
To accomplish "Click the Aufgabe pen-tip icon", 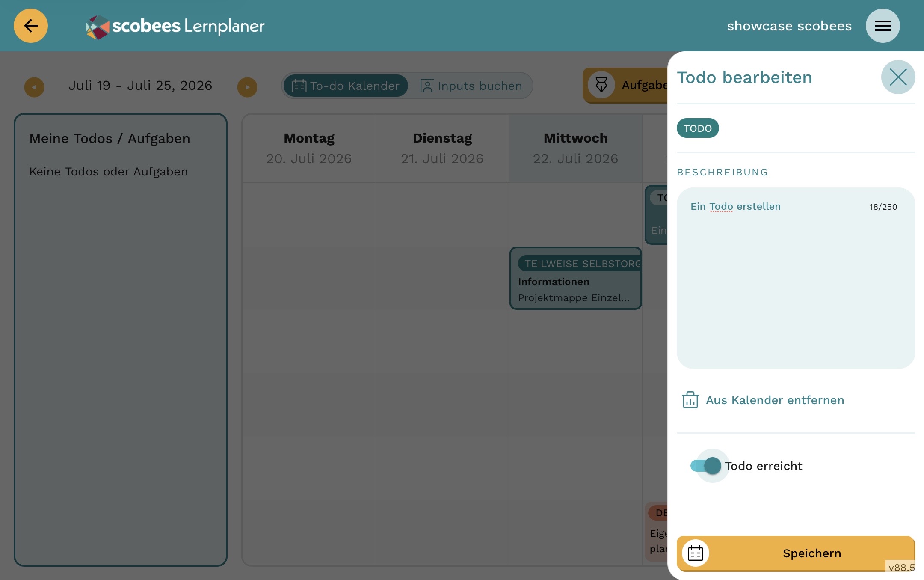I will [x=601, y=85].
